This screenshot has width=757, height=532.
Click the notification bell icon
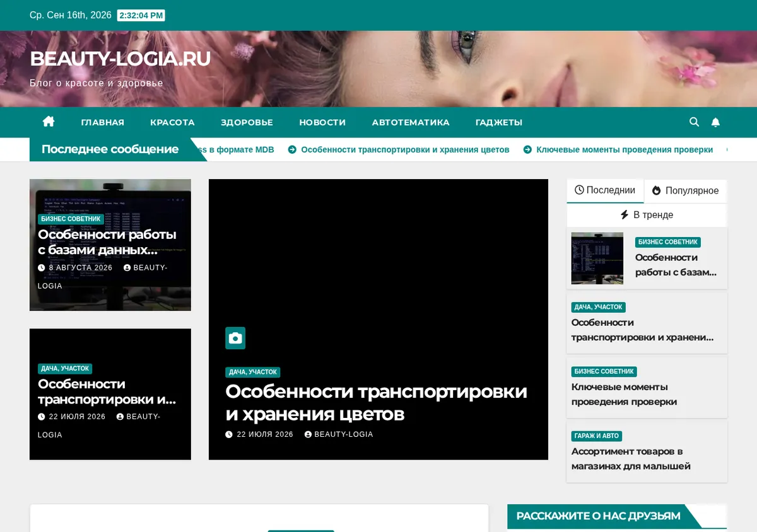[x=715, y=122]
